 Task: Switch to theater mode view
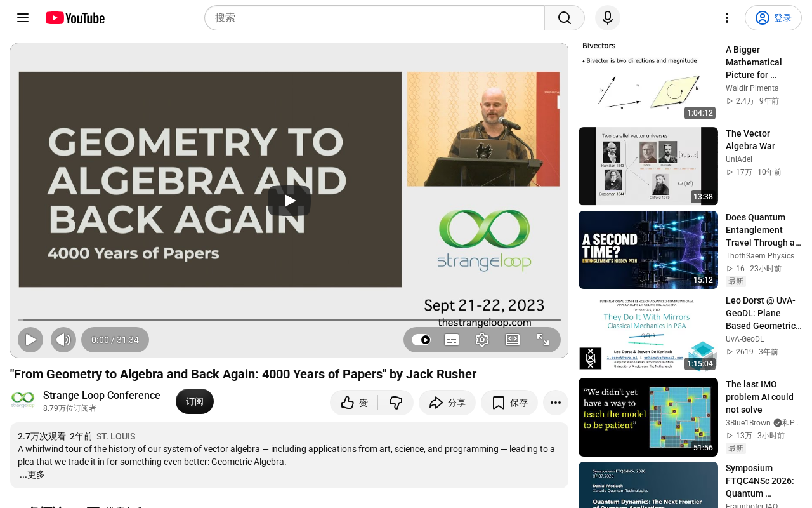pyautogui.click(x=513, y=340)
